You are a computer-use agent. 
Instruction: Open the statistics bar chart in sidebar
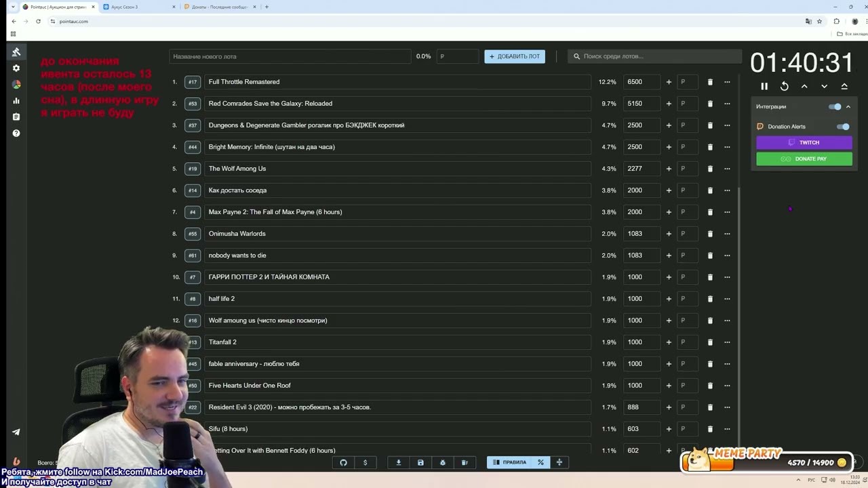(16, 101)
